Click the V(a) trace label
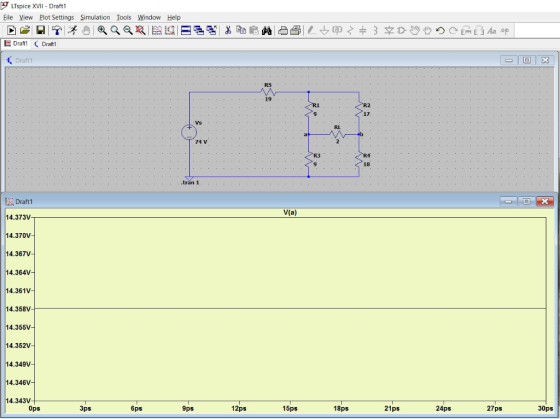This screenshot has width=560, height=419. (x=290, y=213)
